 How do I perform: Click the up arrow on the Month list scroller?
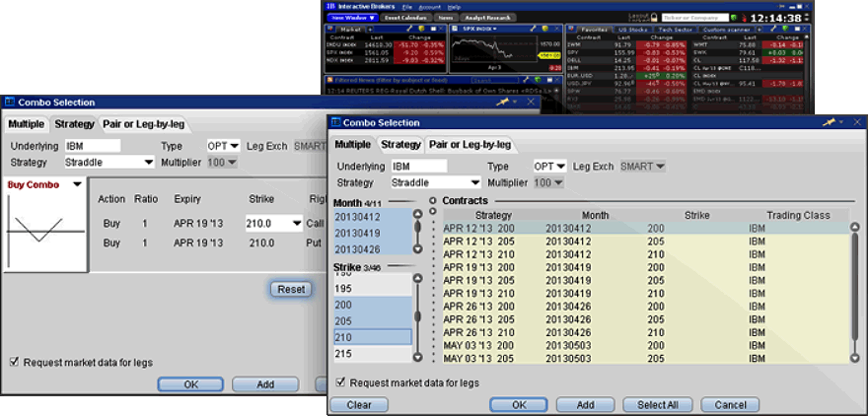418,214
